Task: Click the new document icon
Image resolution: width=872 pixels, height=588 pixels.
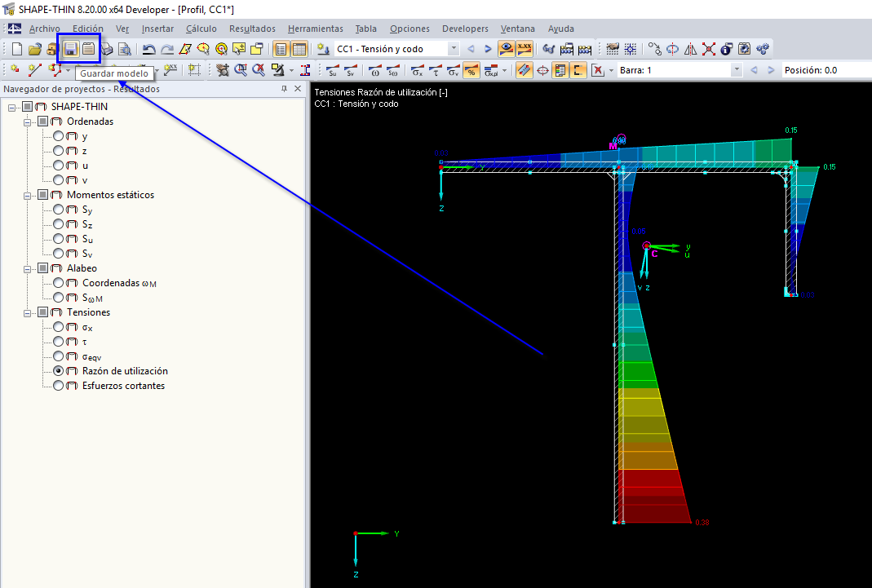Action: click(x=17, y=49)
